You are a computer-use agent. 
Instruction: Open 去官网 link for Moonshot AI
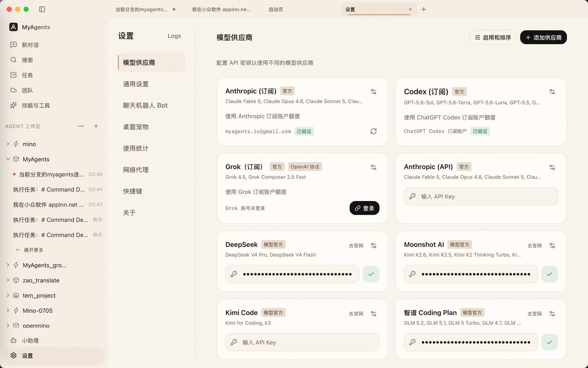point(534,246)
